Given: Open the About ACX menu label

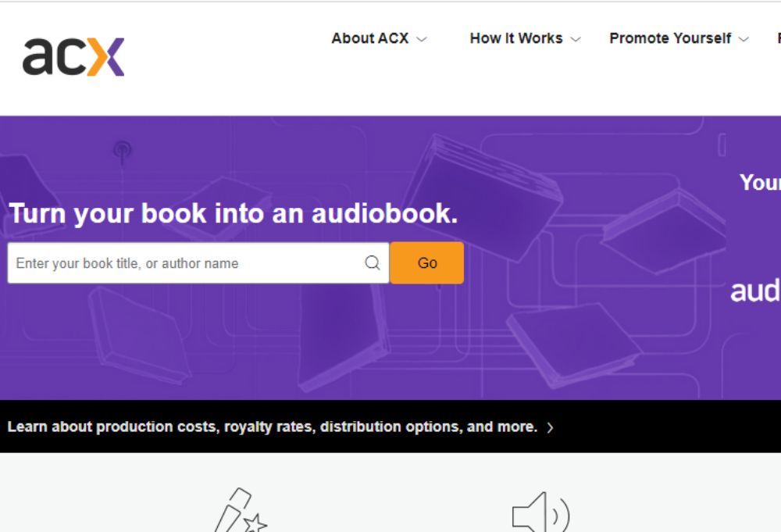Looking at the screenshot, I should [369, 38].
